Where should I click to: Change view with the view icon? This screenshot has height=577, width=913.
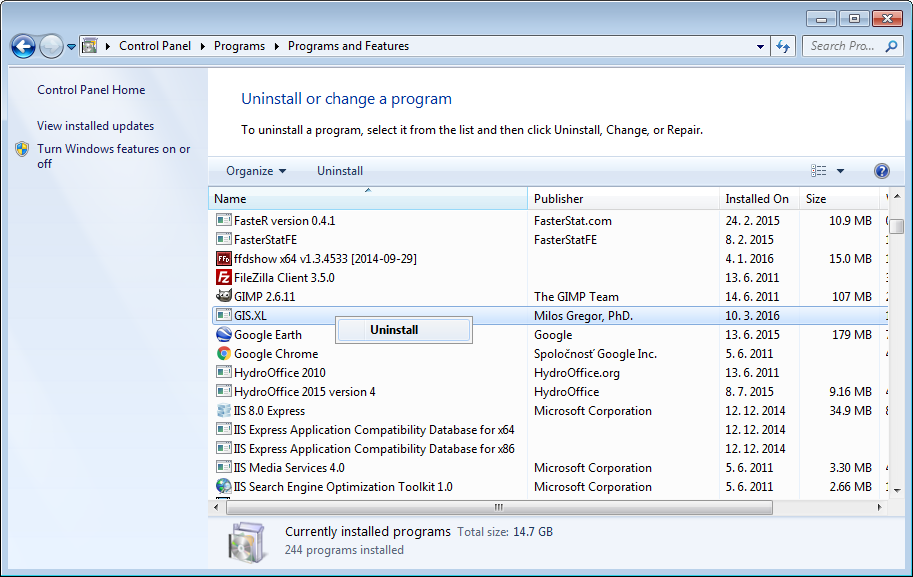click(x=819, y=171)
